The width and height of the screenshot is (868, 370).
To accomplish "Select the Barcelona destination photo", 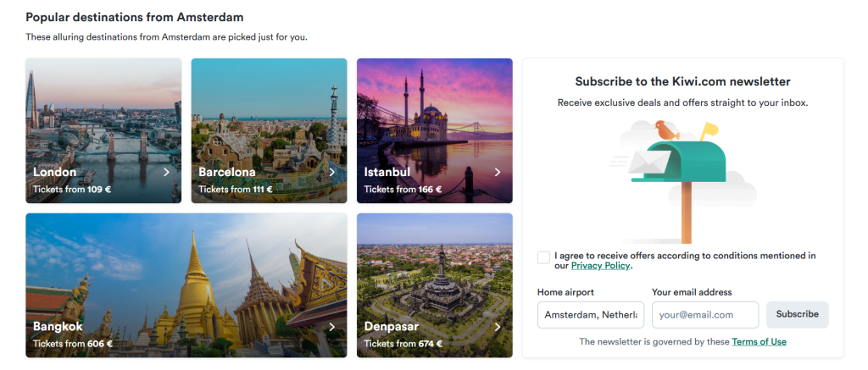I will (x=269, y=110).
